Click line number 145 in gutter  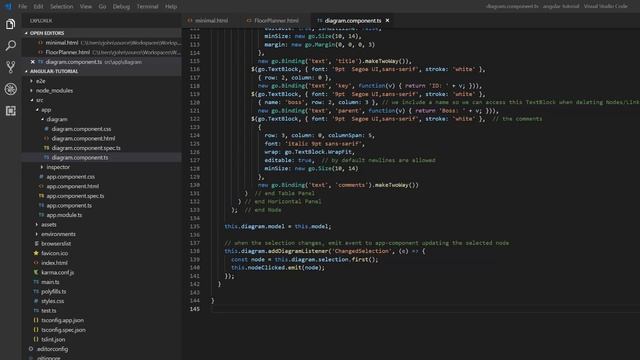click(195, 309)
